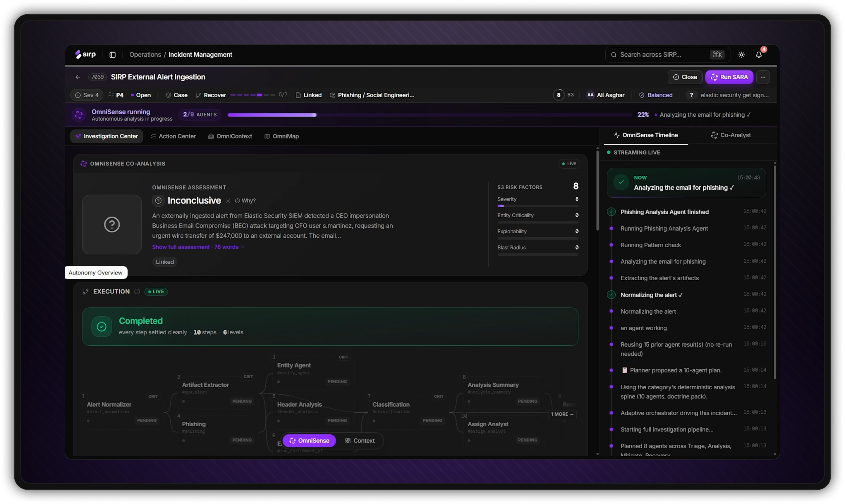Click the Search across SIRP field
Image resolution: width=845 pixels, height=504 pixels.
(x=667, y=55)
